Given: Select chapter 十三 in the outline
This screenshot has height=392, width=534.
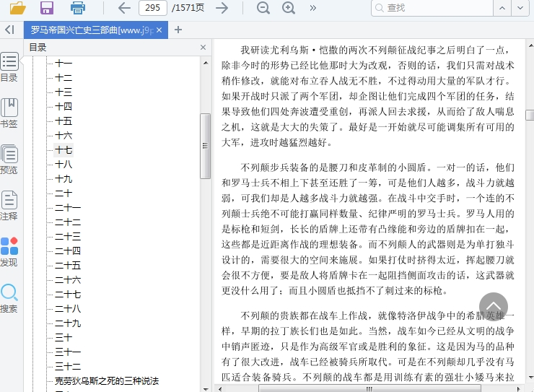Looking at the screenshot, I should click(64, 92).
